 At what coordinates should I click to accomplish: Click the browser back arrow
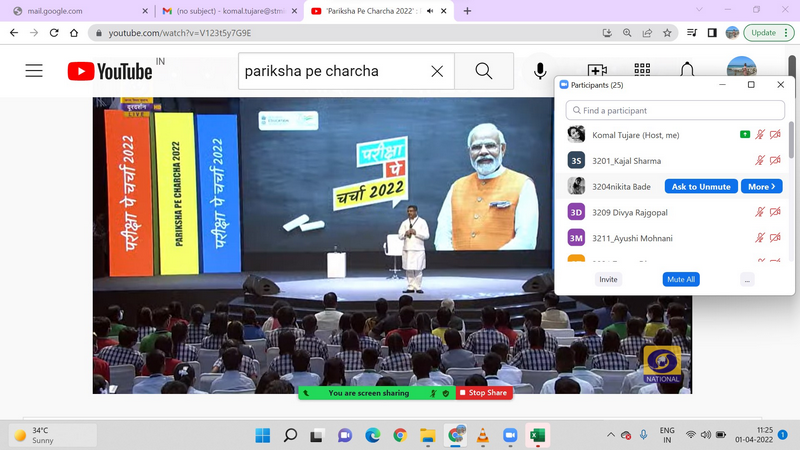[14, 33]
